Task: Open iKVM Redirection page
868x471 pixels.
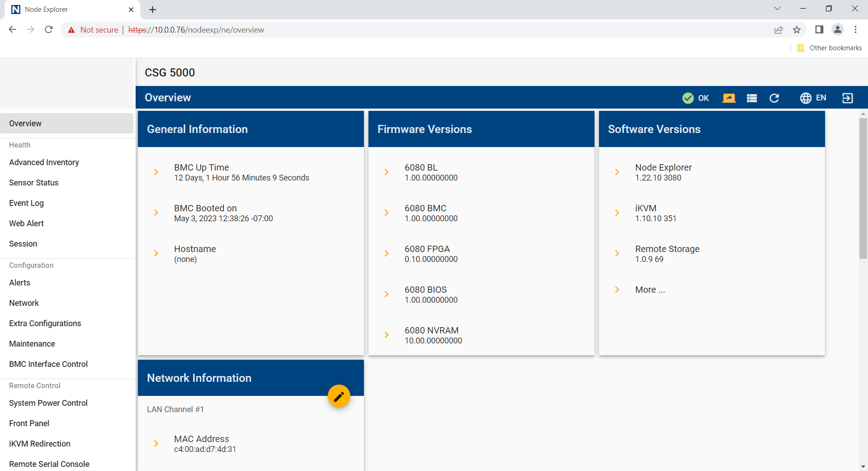Action: pyautogui.click(x=67, y=444)
